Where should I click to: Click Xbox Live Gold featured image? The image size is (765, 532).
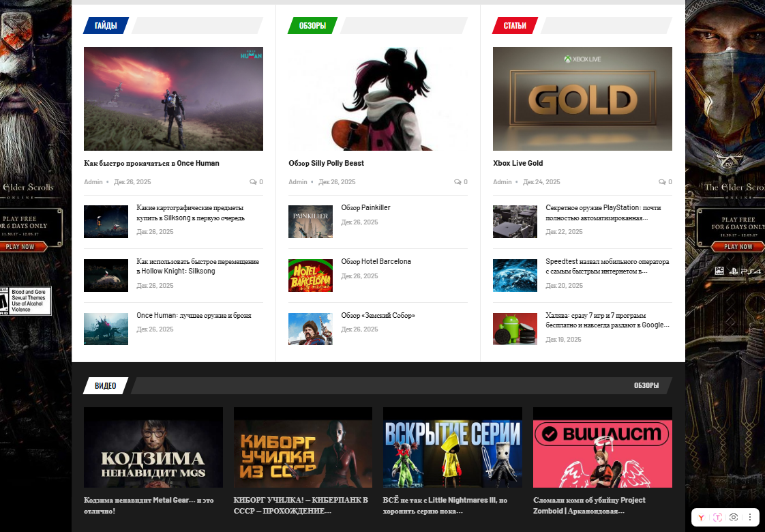[x=582, y=99]
